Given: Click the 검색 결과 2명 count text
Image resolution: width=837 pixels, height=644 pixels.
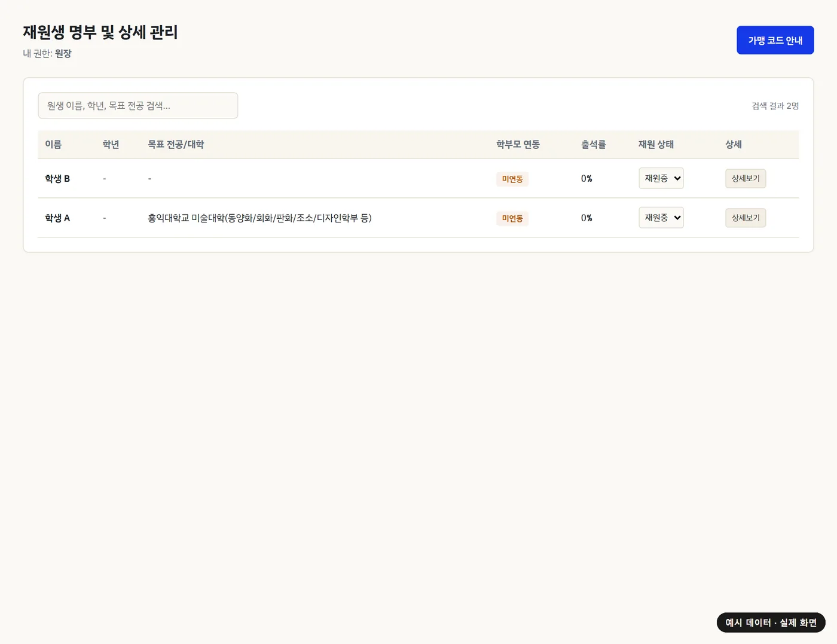Looking at the screenshot, I should [x=775, y=106].
